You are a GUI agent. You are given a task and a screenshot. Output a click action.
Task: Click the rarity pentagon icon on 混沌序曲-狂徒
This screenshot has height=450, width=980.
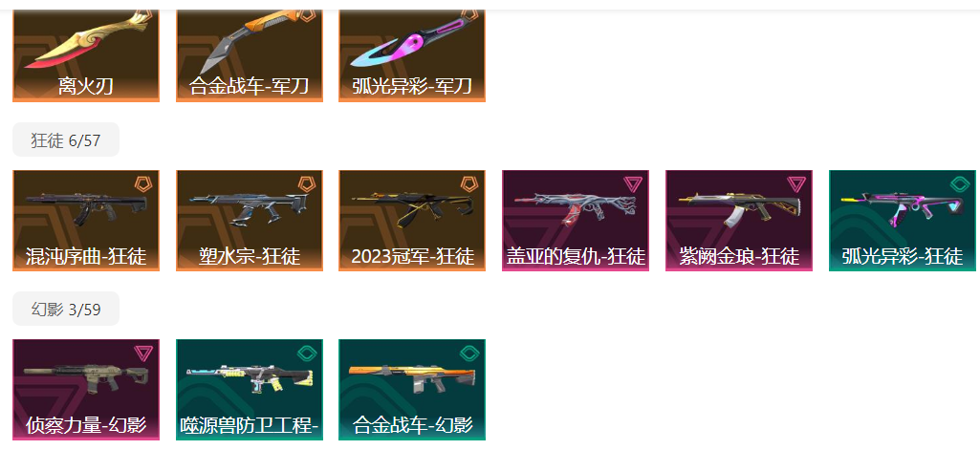coord(143,184)
